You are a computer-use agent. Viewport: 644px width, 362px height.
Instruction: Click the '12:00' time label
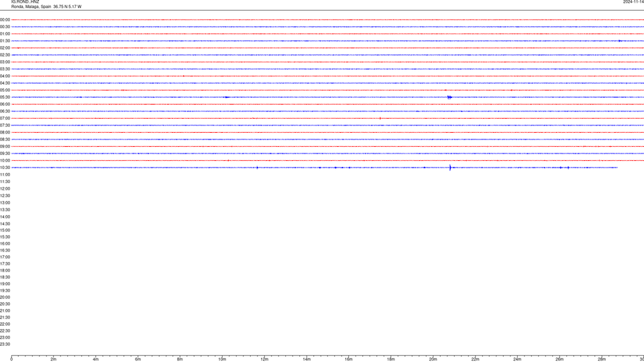tap(5, 189)
